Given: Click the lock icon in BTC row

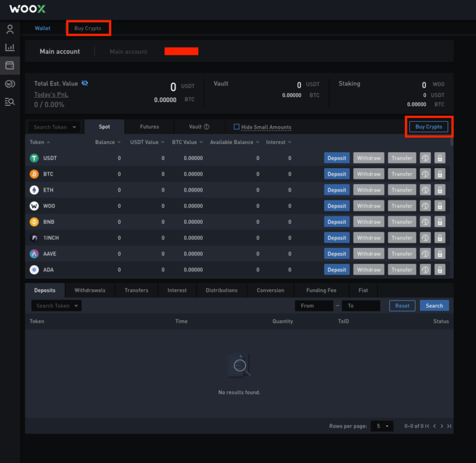Looking at the screenshot, I should (x=440, y=174).
